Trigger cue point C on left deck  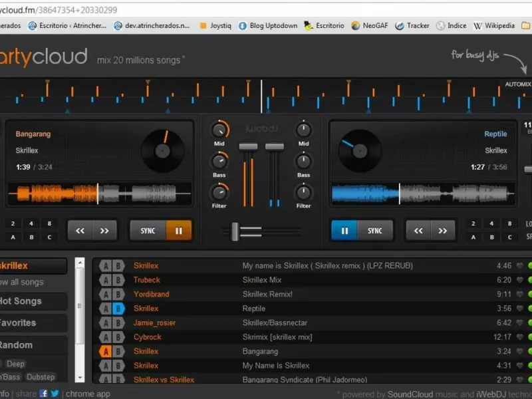click(49, 237)
